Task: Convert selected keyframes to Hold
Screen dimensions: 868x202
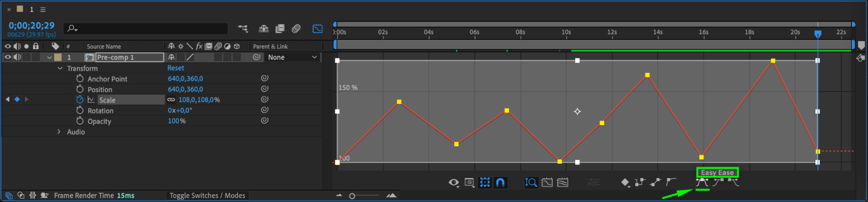Action: [639, 182]
